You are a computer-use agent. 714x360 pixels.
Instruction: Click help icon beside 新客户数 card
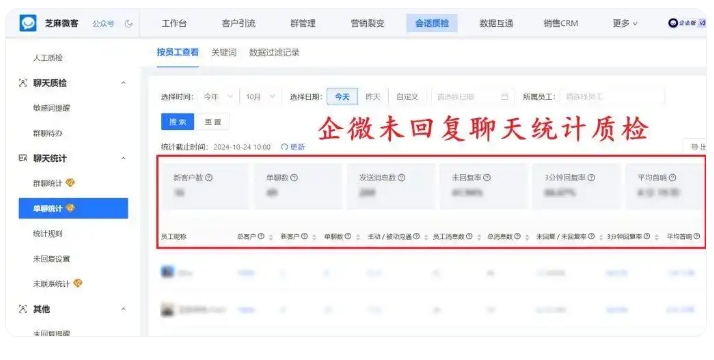[x=209, y=177]
